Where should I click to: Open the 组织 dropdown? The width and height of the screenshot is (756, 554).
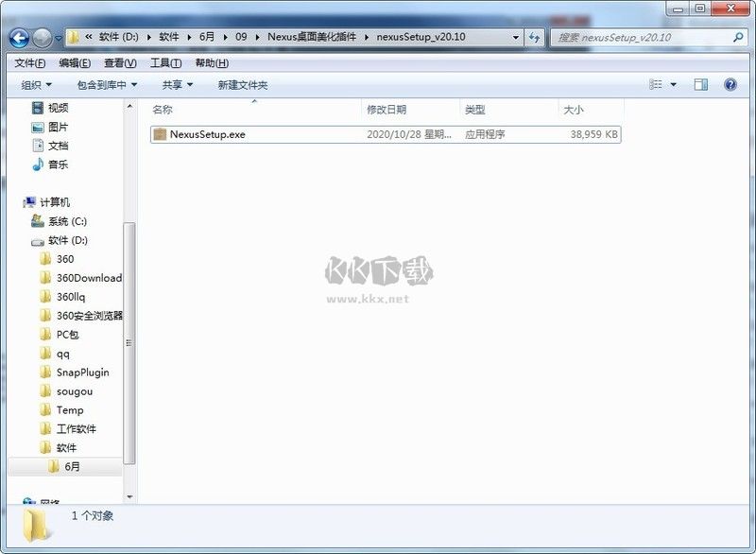(x=36, y=85)
